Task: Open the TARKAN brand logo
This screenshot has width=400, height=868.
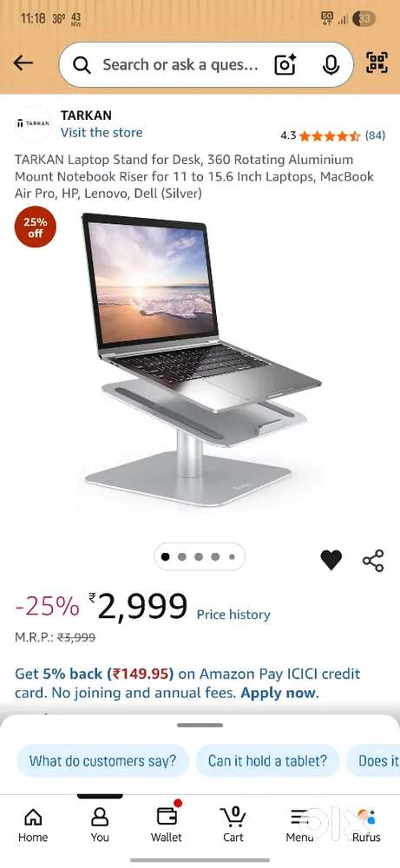Action: (x=33, y=123)
